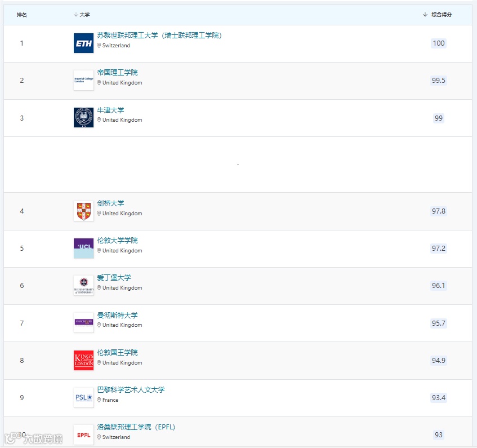This screenshot has width=477, height=448.
Task: Click the score 99 badge
Action: point(438,118)
